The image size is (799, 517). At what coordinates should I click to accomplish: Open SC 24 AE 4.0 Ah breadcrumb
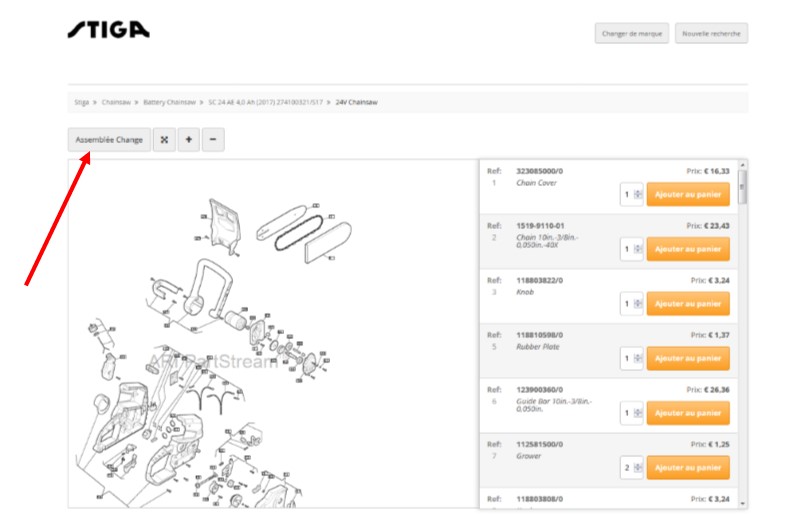pyautogui.click(x=265, y=102)
